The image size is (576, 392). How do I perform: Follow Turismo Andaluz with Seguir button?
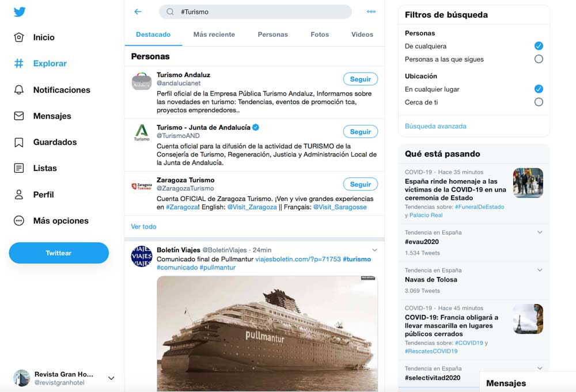(x=360, y=79)
